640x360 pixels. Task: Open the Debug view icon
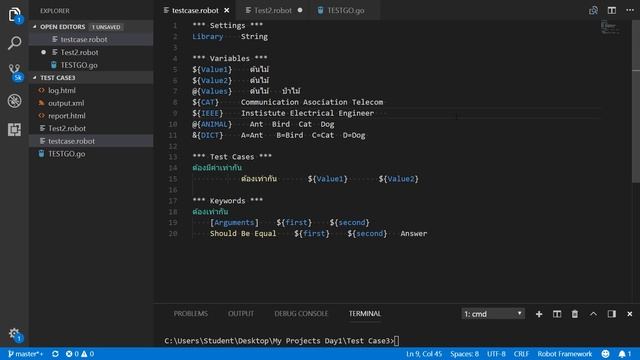(14, 101)
